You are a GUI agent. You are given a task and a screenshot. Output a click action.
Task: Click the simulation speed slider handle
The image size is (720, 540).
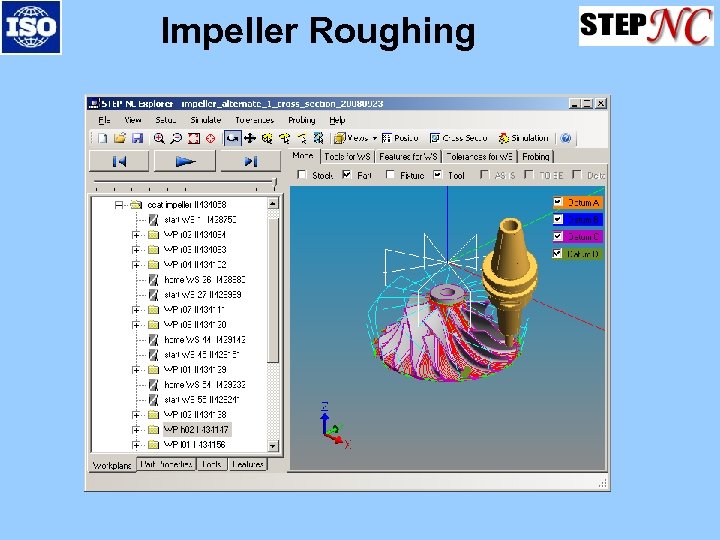(275, 184)
